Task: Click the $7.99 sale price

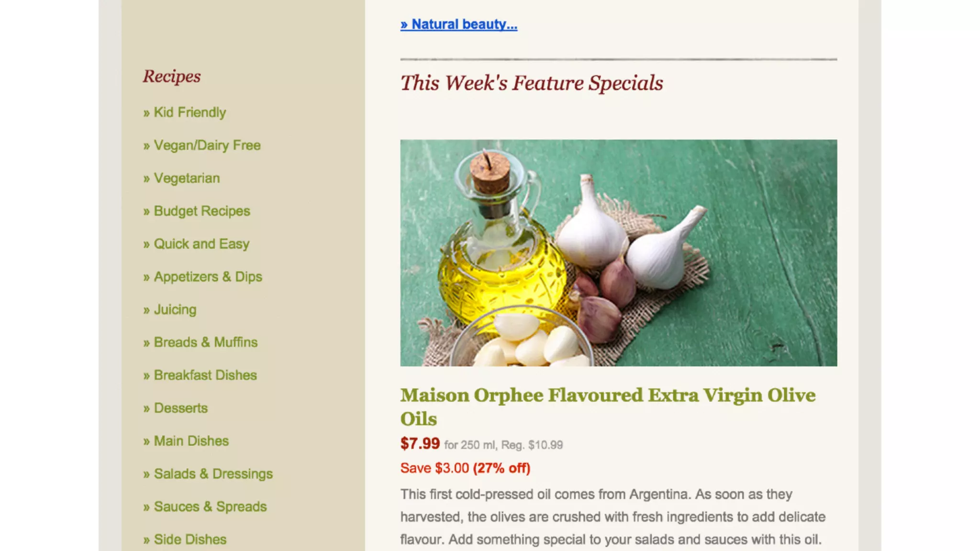Action: pyautogui.click(x=420, y=443)
